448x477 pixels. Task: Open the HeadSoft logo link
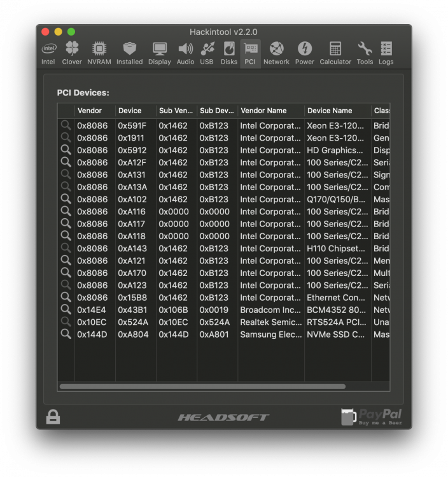click(224, 417)
